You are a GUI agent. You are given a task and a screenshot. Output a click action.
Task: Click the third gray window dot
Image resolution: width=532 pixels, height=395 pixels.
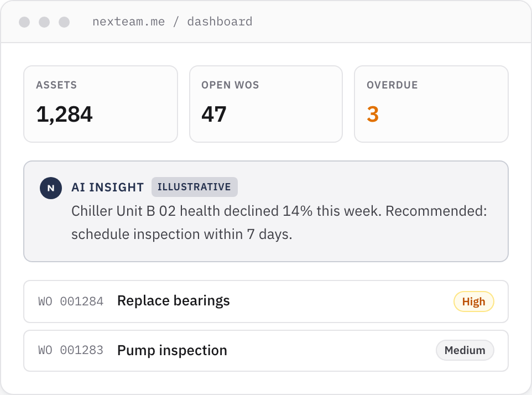(64, 22)
